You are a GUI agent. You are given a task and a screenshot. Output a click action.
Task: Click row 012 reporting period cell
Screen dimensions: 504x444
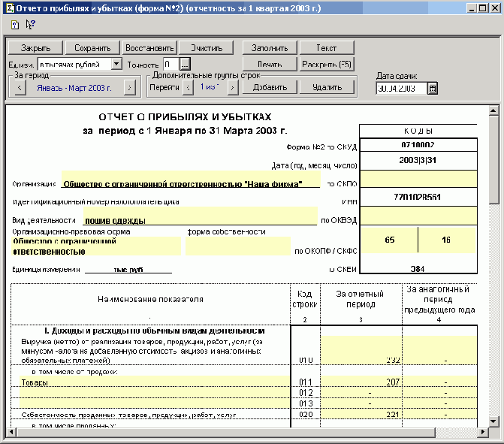coord(361,393)
